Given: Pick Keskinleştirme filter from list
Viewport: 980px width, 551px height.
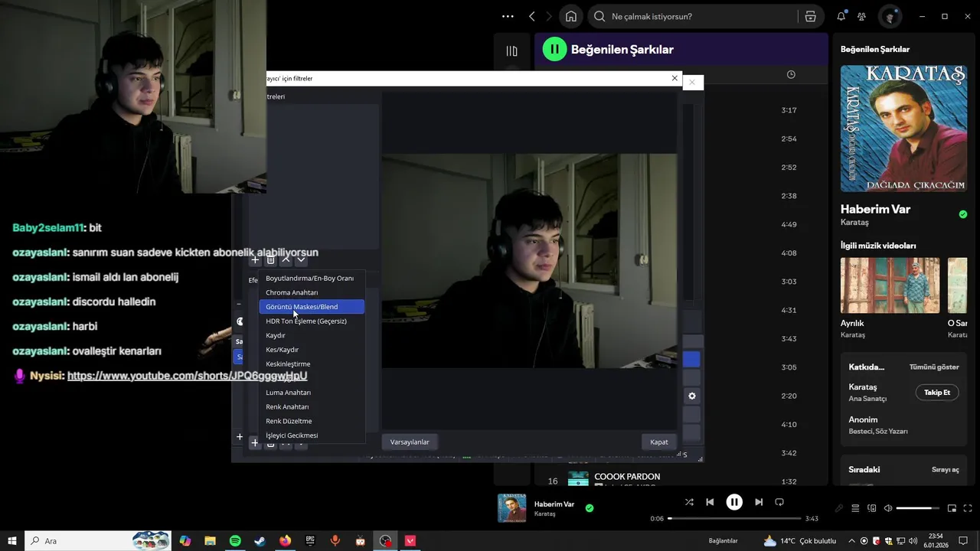Looking at the screenshot, I should 312,364.
